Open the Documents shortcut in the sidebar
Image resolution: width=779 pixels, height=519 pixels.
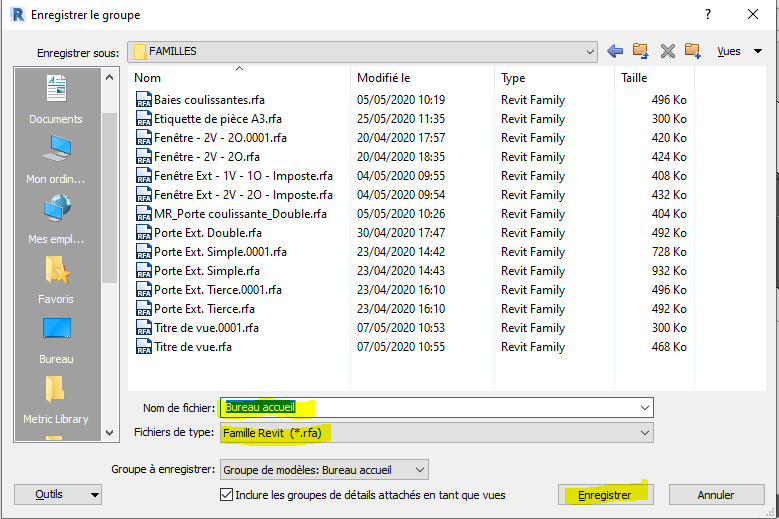point(56,99)
